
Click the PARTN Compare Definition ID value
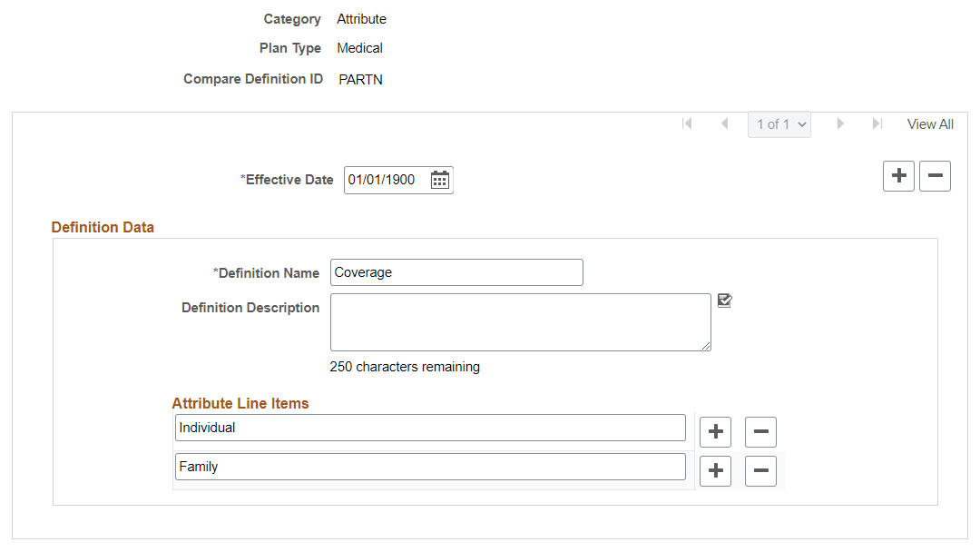pos(360,79)
